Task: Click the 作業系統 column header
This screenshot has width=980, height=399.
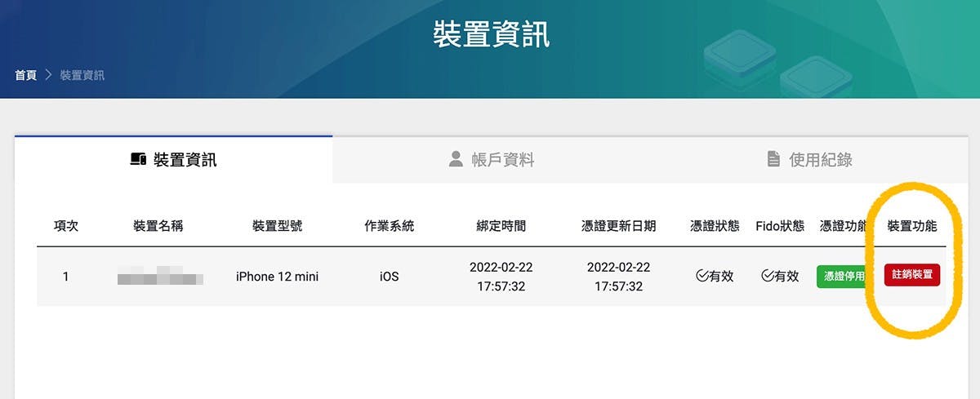Action: pos(390,226)
